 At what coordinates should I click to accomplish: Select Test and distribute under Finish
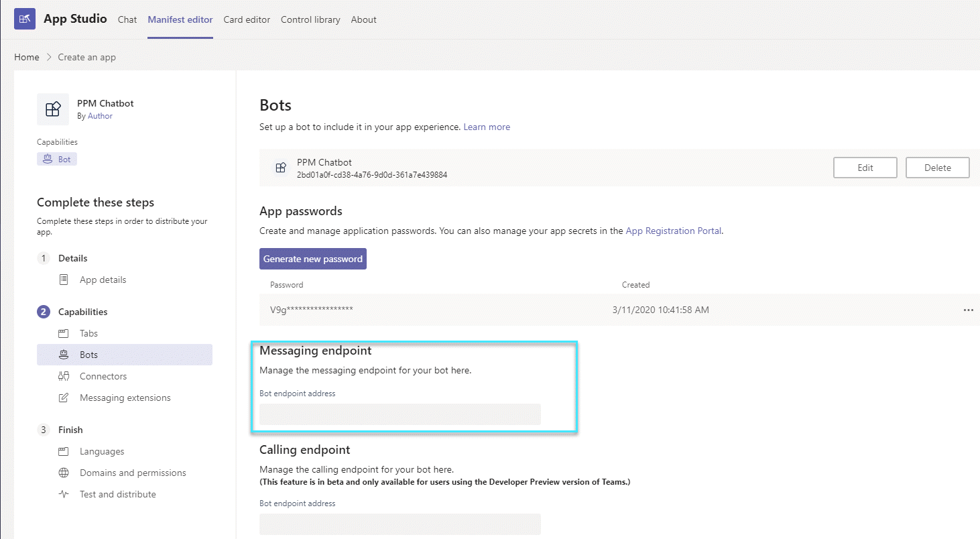coord(117,494)
